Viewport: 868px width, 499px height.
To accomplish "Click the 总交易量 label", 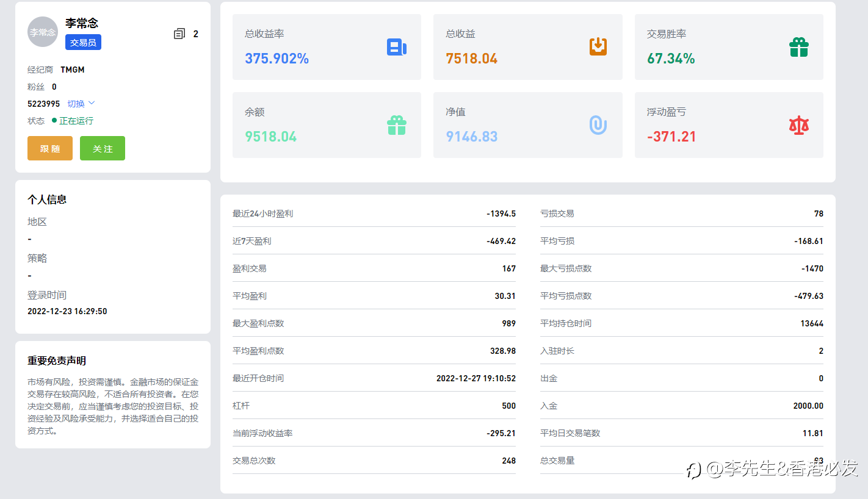I will (557, 461).
